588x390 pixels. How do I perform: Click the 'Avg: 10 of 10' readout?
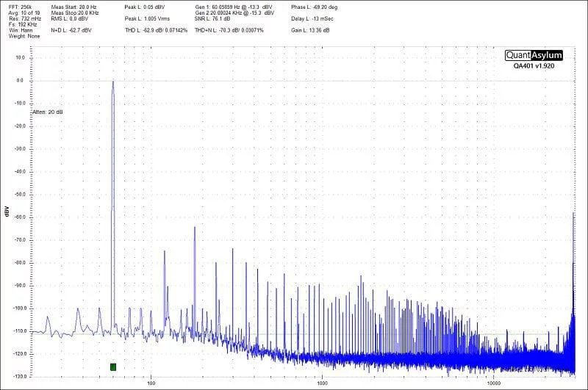24,12
